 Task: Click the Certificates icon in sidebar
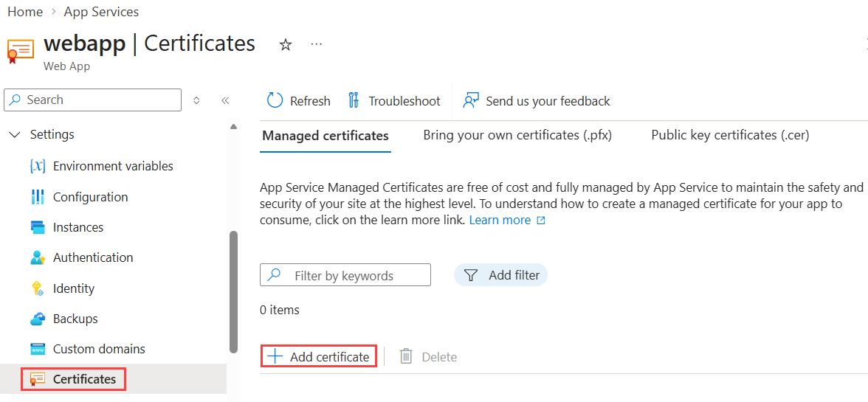tap(37, 379)
